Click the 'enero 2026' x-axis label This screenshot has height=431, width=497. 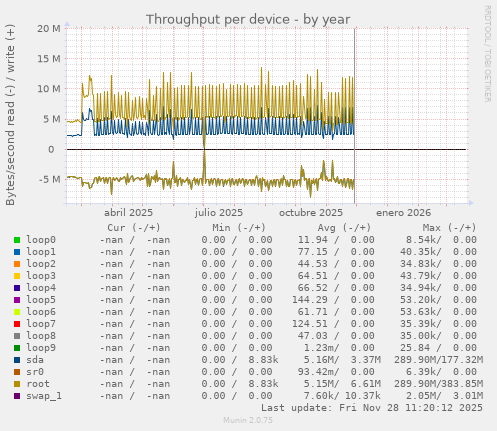(x=403, y=213)
